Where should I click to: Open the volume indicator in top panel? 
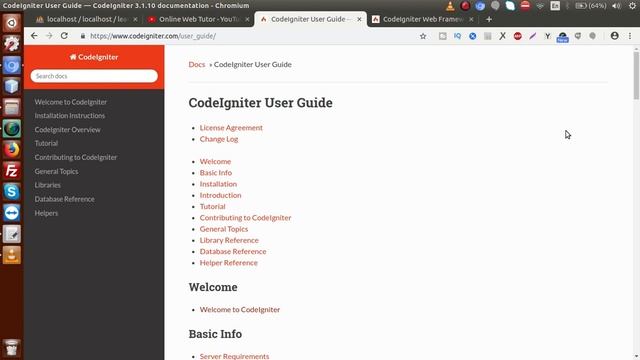click(x=616, y=6)
